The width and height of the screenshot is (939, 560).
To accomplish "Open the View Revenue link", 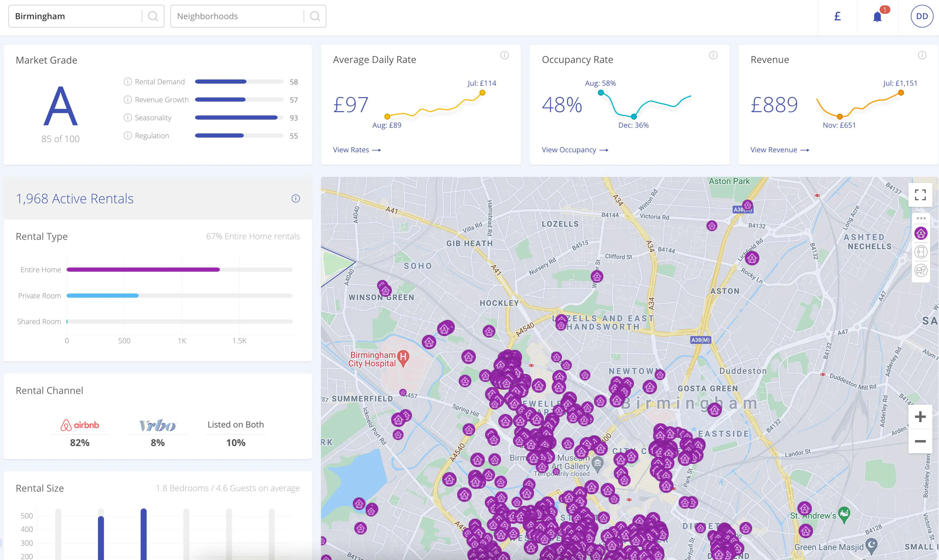I will (780, 150).
